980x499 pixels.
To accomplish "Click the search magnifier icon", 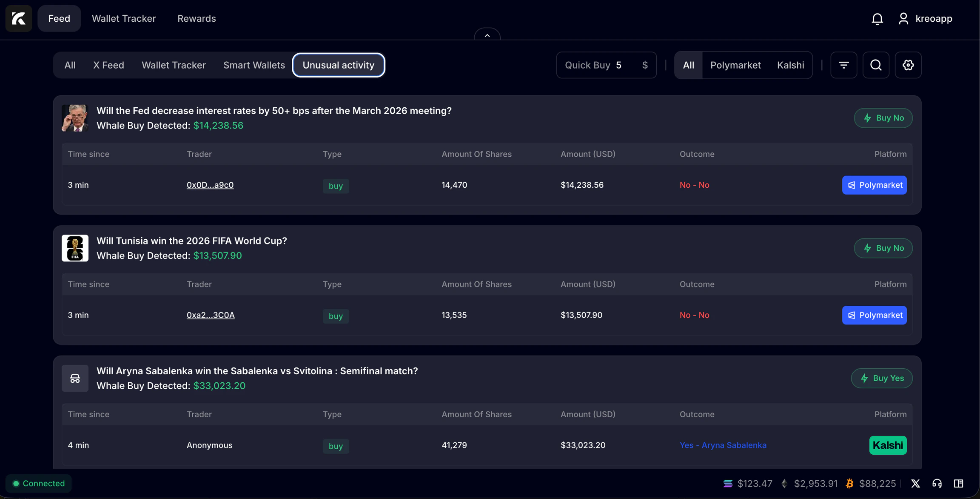I will click(x=876, y=65).
